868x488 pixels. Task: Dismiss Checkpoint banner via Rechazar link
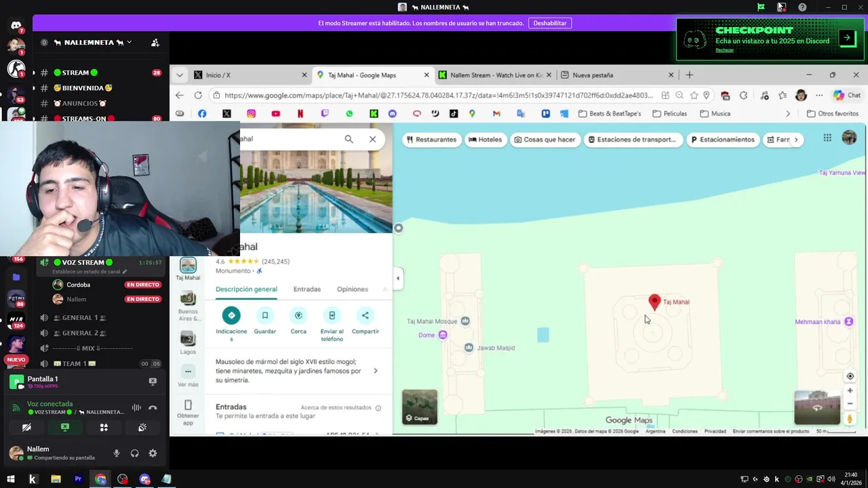pyautogui.click(x=724, y=50)
